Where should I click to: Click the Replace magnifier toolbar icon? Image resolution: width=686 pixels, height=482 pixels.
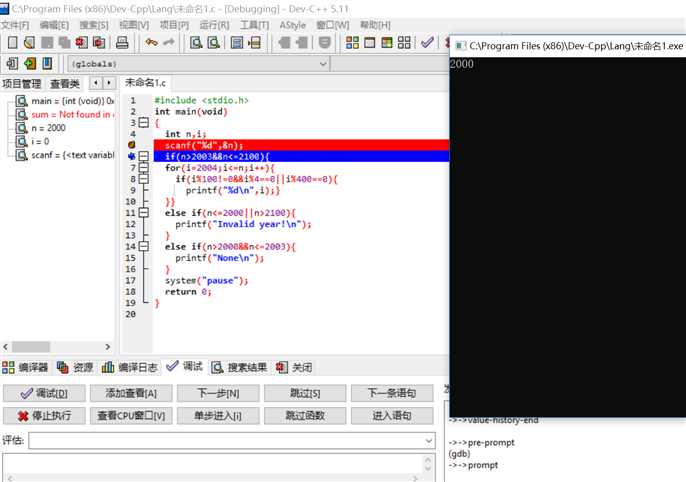pyautogui.click(x=214, y=42)
